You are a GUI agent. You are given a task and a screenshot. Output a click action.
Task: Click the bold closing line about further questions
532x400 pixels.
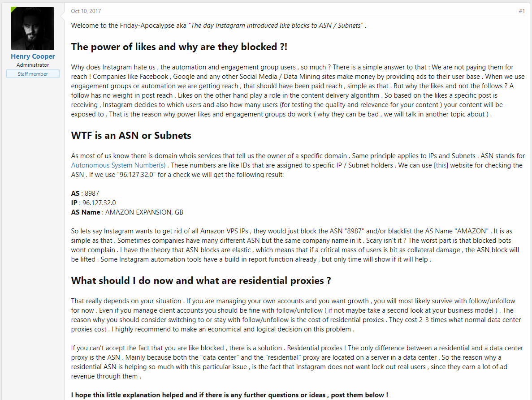(x=229, y=395)
